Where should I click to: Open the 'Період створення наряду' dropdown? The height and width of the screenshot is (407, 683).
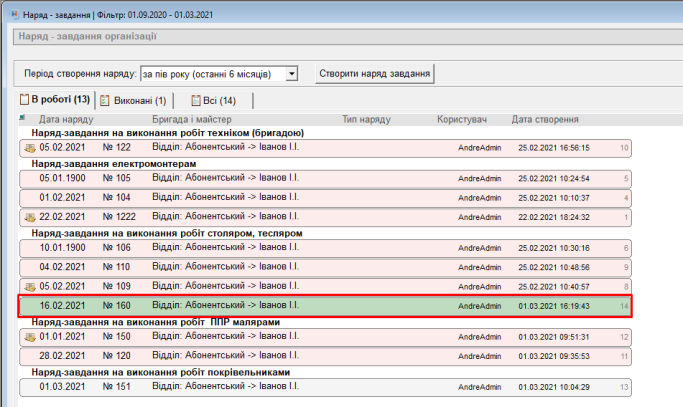[219, 74]
